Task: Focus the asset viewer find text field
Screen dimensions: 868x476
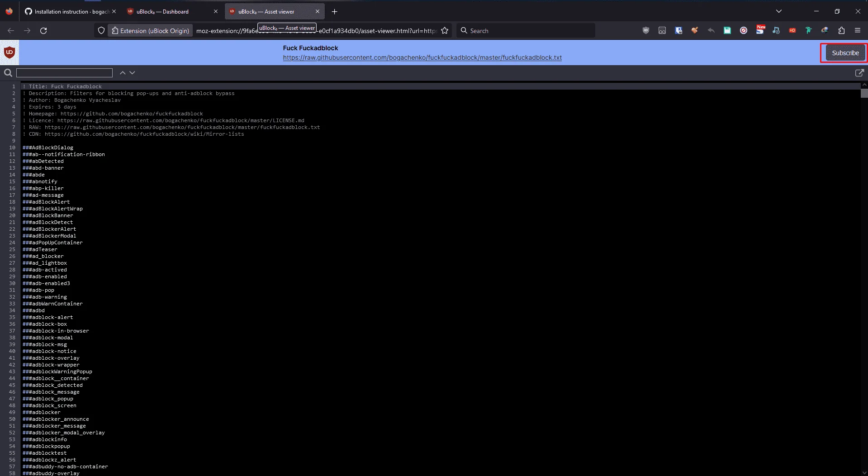Action: (64, 73)
